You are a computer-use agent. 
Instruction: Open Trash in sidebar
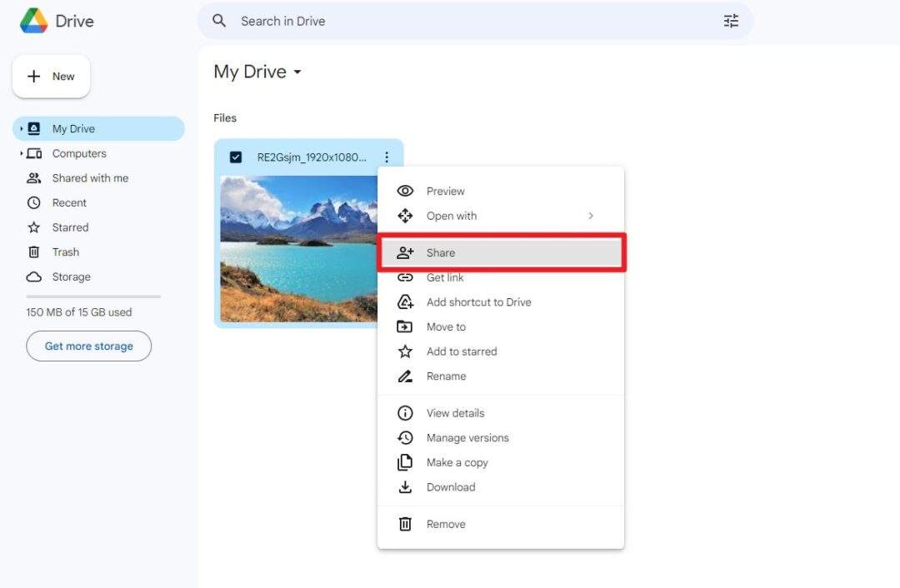pos(98,252)
